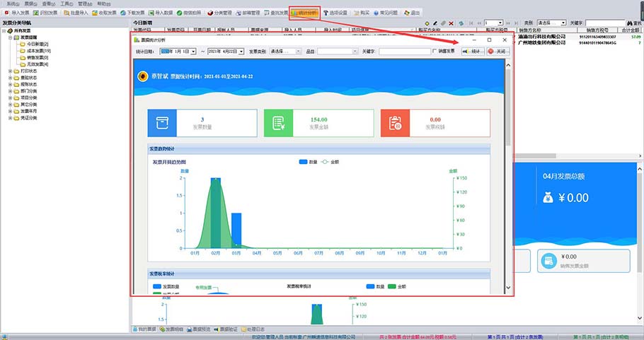Expand the 查验状态 tree node

pyautogui.click(x=11, y=78)
